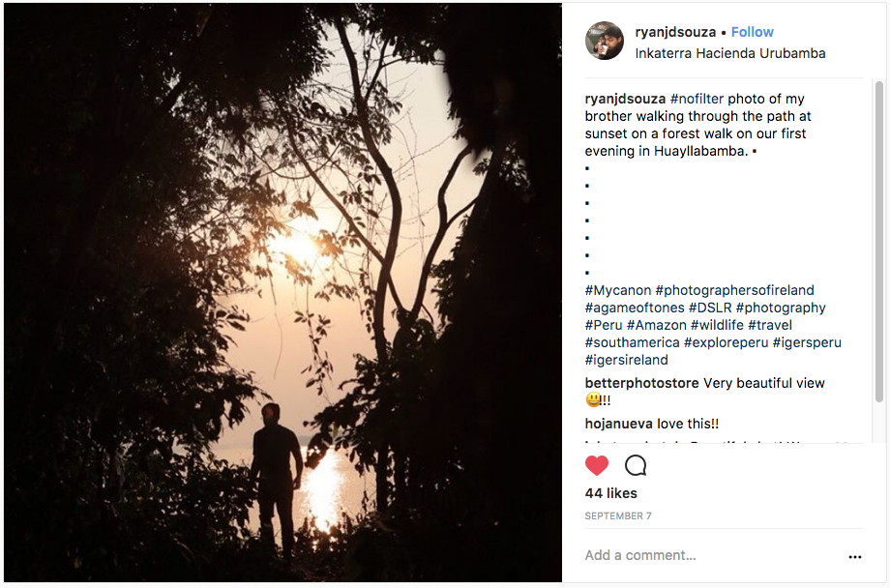Click the September 7 post date

[617, 516]
